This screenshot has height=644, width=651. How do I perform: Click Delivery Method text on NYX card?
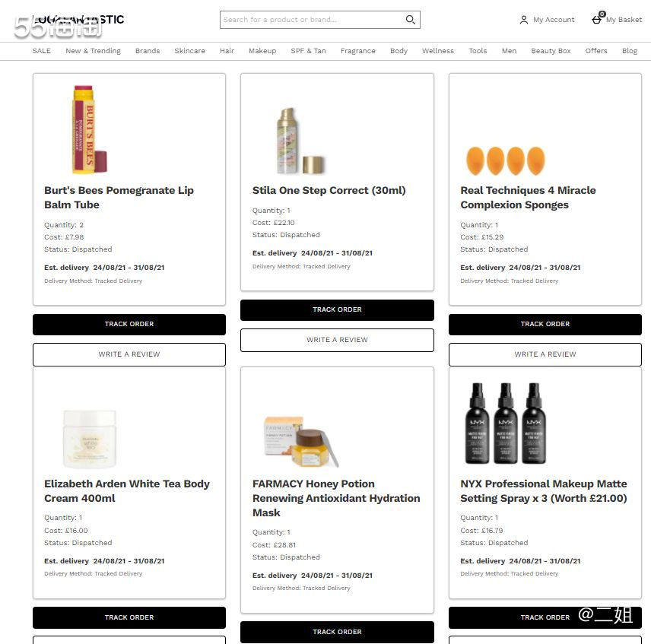click(509, 574)
